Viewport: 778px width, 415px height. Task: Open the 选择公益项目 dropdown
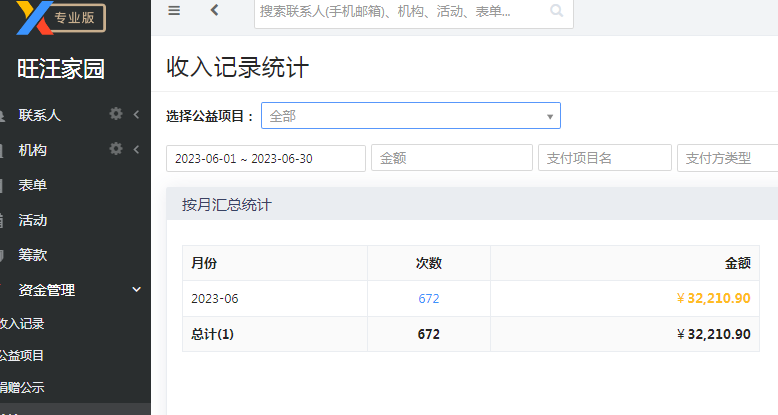[x=411, y=116]
